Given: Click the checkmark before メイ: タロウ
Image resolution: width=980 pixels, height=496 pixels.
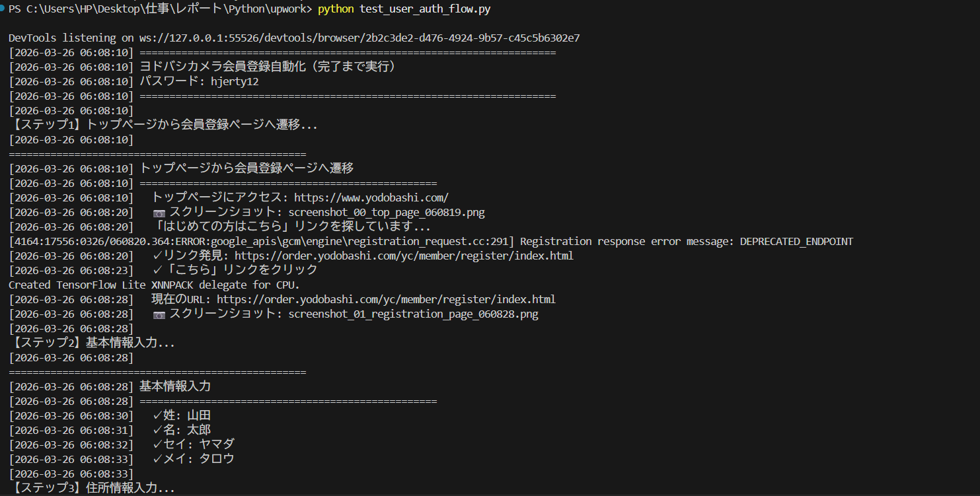Looking at the screenshot, I should (157, 459).
